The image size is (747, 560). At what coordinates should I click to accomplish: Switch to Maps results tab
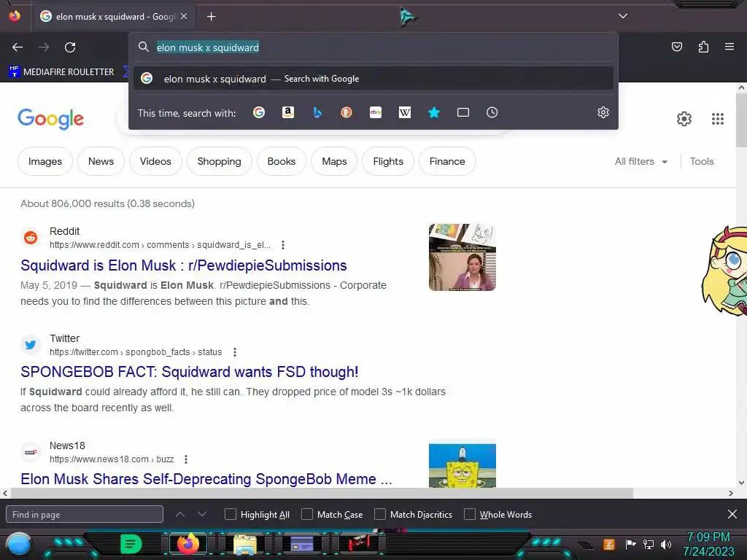click(334, 161)
